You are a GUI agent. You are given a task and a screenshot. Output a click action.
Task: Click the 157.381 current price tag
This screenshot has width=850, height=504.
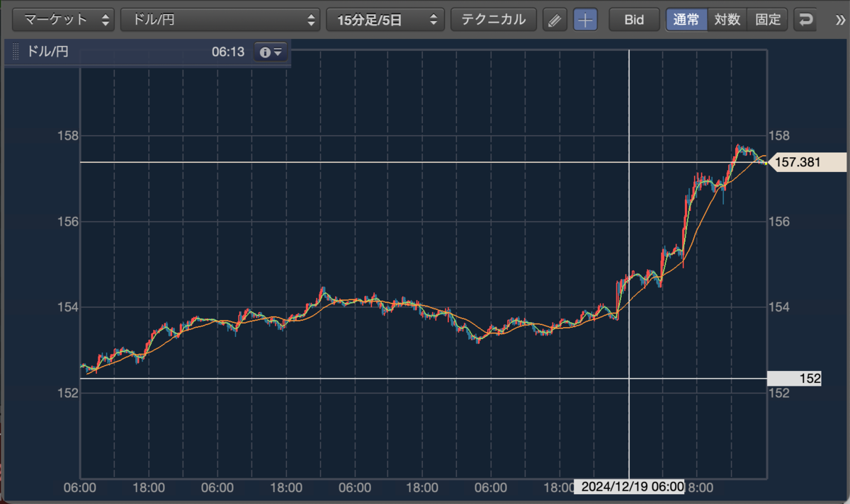click(x=806, y=162)
